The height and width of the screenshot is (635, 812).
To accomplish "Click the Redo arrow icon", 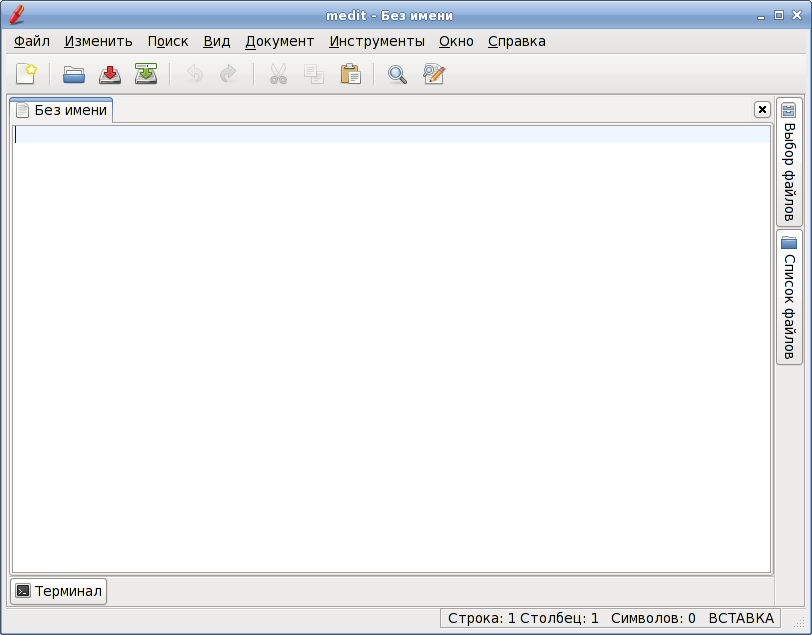I will [x=228, y=74].
